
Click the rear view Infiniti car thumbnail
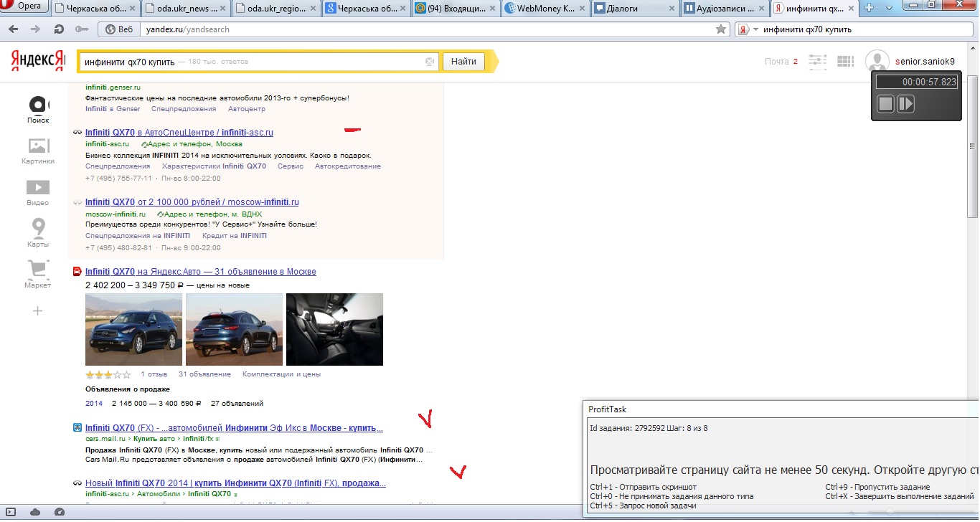pos(234,329)
